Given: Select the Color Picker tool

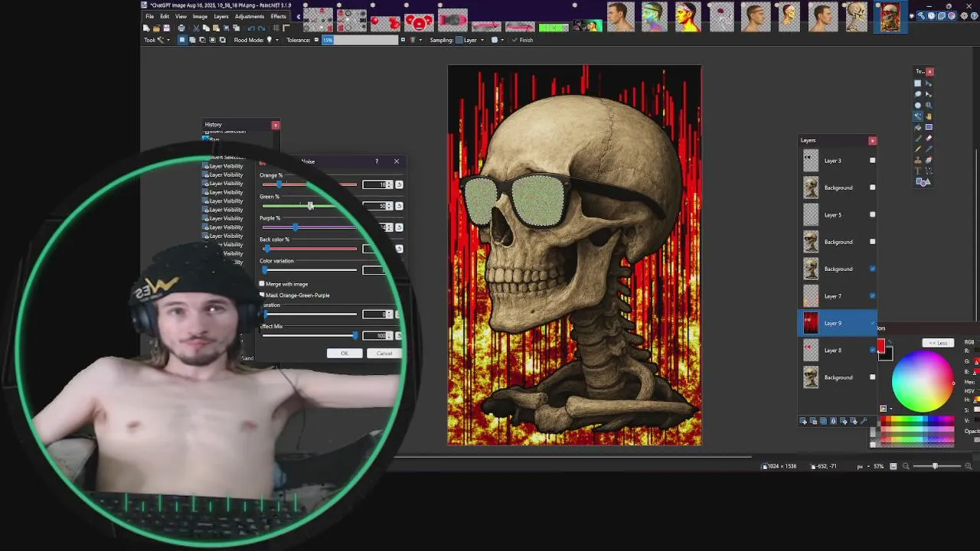Looking at the screenshot, I should pos(929,149).
